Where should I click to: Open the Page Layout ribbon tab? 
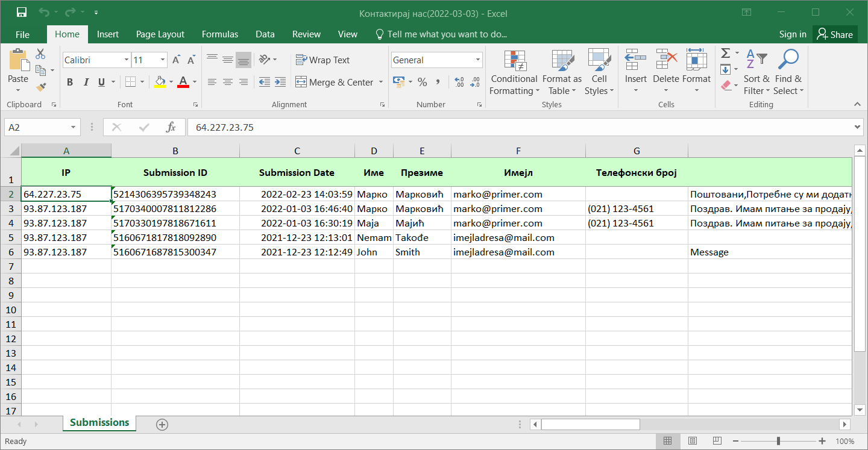[x=160, y=34]
